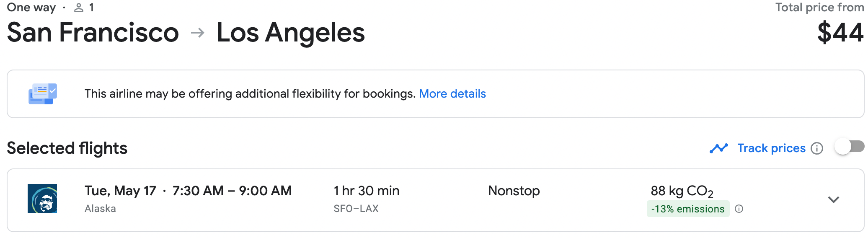Click the 88 kg CO2 emissions text
The width and height of the screenshot is (868, 238).
coord(682,191)
